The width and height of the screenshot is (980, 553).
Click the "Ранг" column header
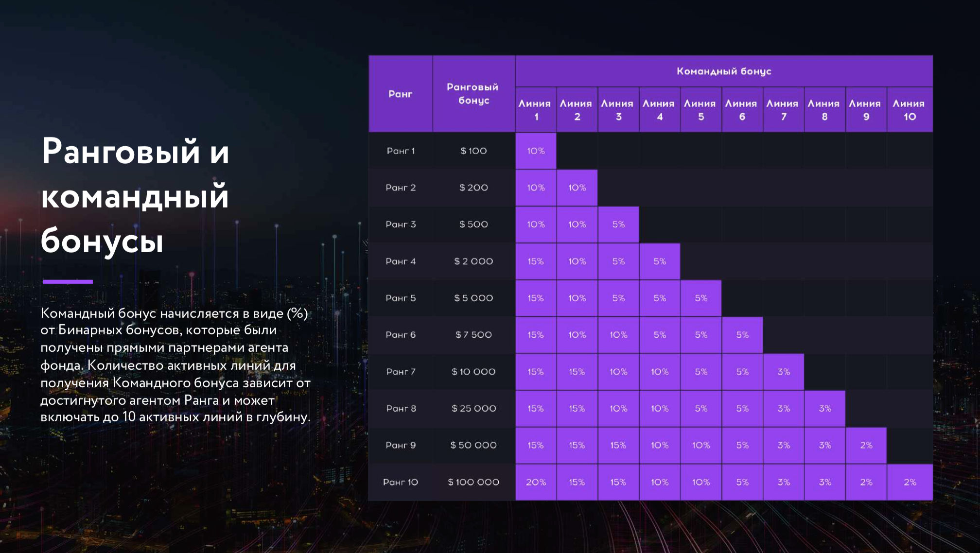400,94
